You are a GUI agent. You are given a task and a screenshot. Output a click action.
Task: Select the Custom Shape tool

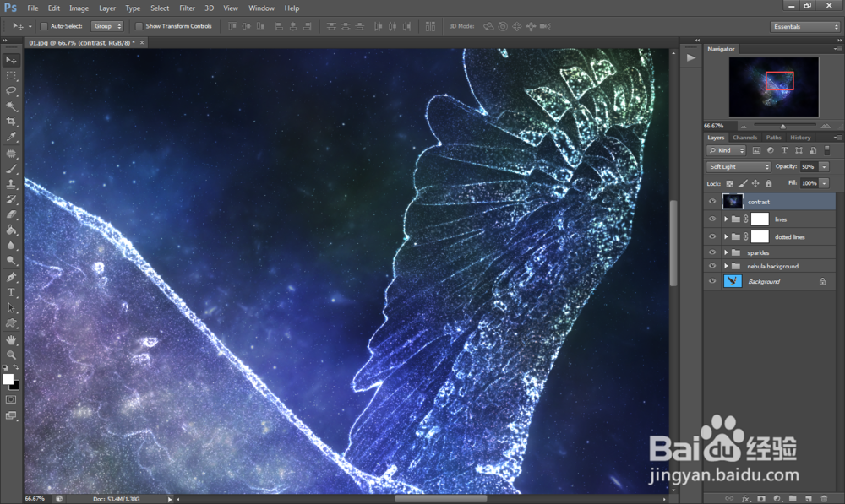pos(11,323)
